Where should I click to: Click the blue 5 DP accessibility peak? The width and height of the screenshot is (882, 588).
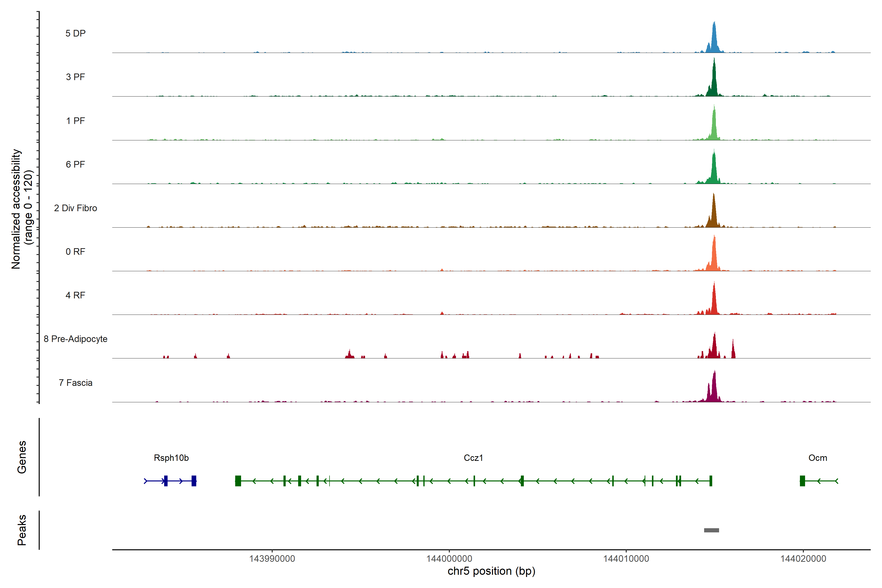(x=714, y=41)
